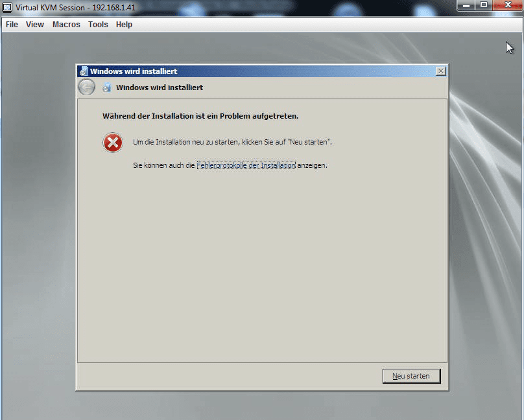The width and height of the screenshot is (524, 420).
Task: Open the Help menu
Action: pyautogui.click(x=124, y=25)
